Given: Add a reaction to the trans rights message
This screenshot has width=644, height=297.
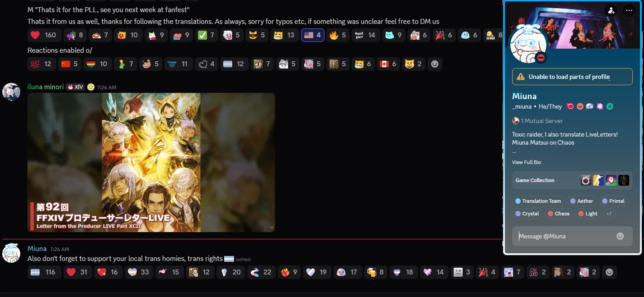Looking at the screenshot, I should click(609, 272).
